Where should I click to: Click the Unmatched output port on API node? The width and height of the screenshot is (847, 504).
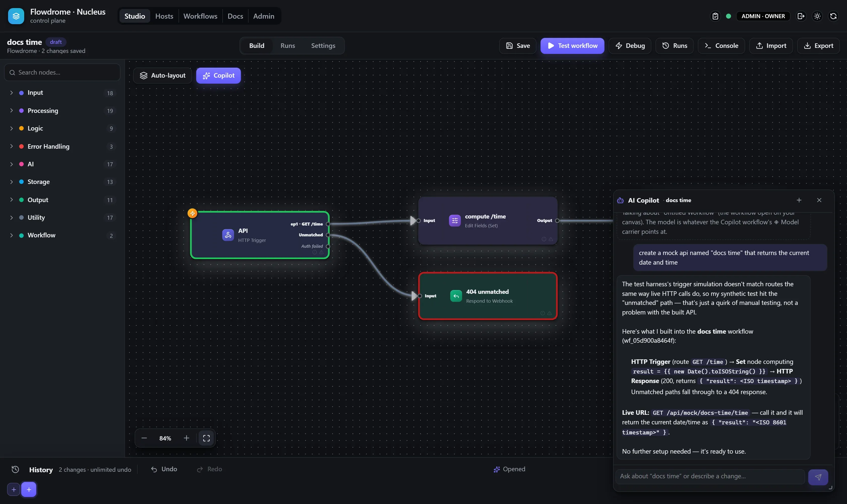[x=328, y=235]
